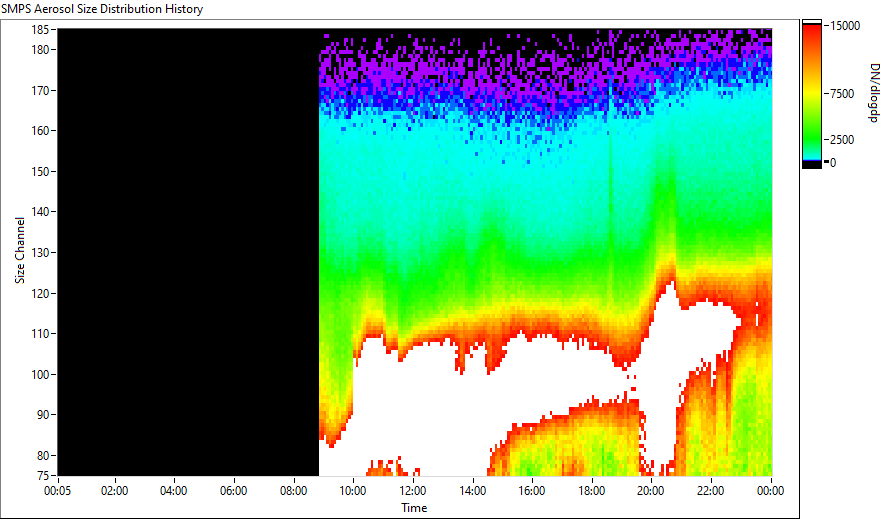Click the 22:00 time axis label

click(x=710, y=491)
